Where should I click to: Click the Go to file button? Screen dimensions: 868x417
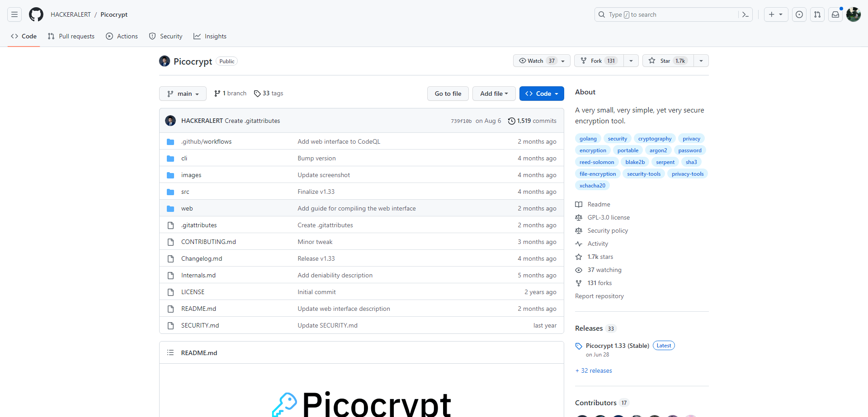pyautogui.click(x=448, y=94)
